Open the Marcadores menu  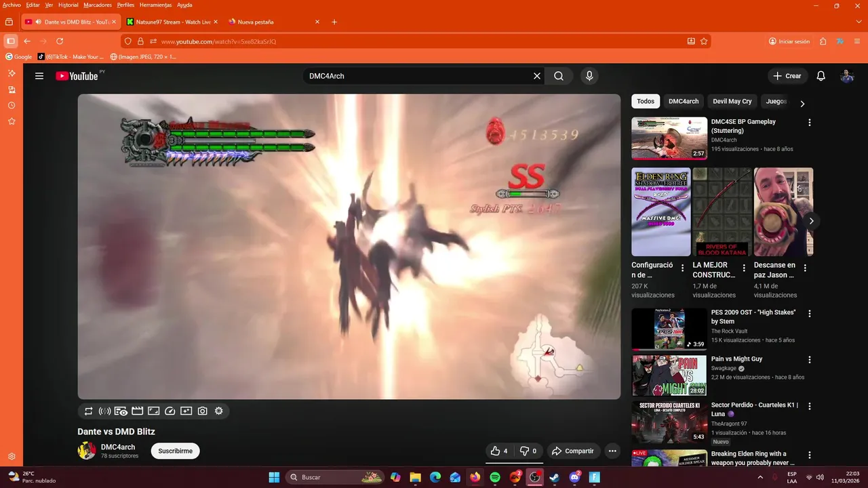(x=98, y=5)
